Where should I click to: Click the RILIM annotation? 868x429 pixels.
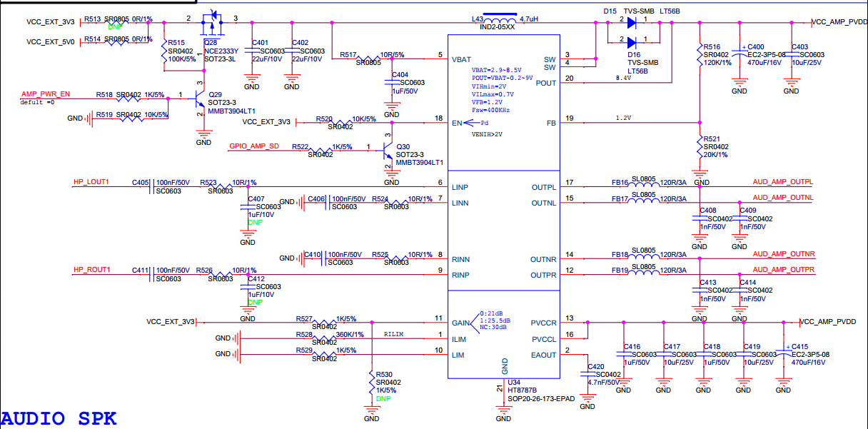click(394, 334)
